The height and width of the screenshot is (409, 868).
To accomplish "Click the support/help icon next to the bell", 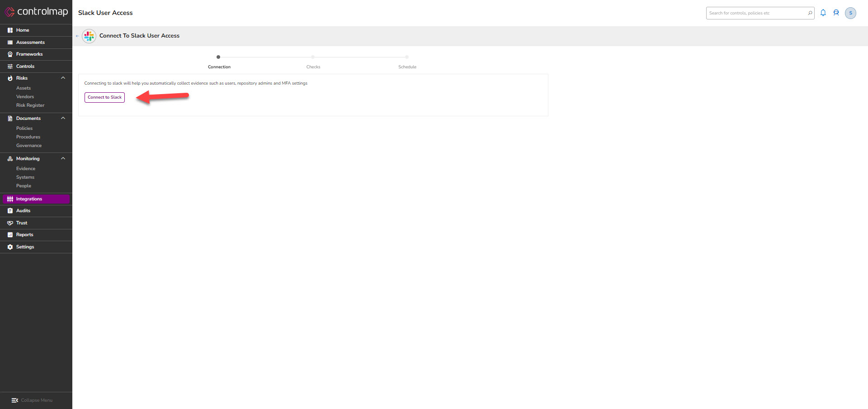I will (x=836, y=13).
